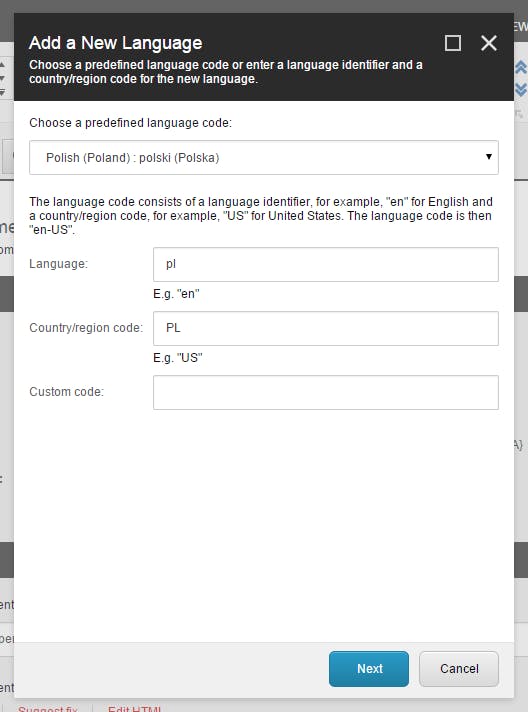Click the blue double-chevron down icon
Image resolution: width=528 pixels, height=712 pixels.
521,89
